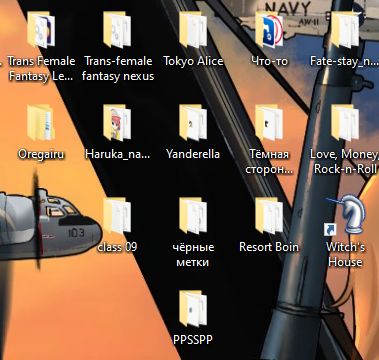This screenshot has height=360, width=379.
Task: Click the PPSSPP folder icon
Action: [x=193, y=308]
